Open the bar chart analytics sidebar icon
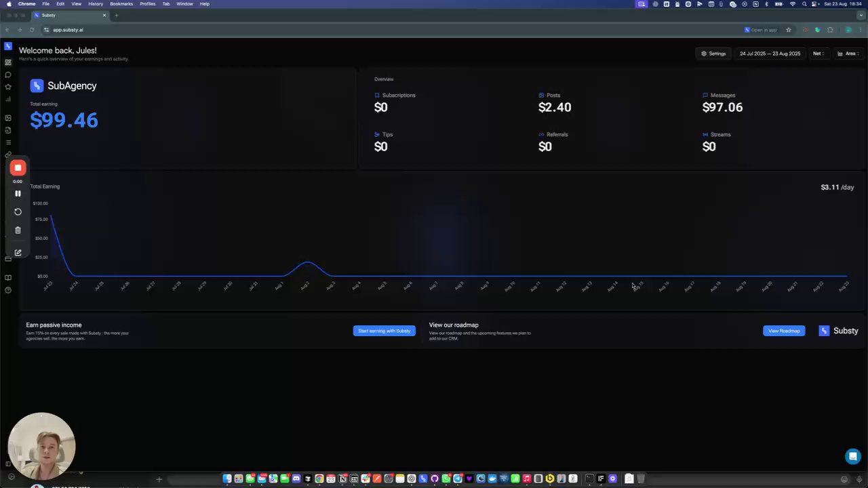This screenshot has height=488, width=868. click(8, 99)
